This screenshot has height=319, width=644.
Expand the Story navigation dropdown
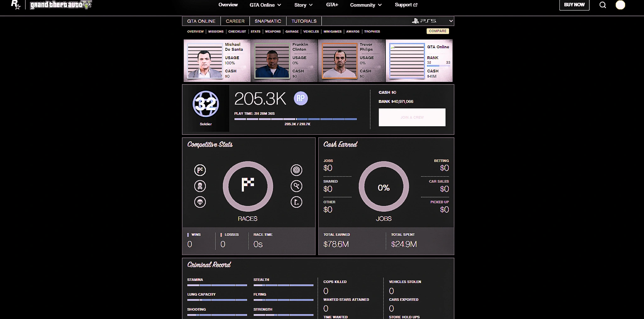coord(303,5)
